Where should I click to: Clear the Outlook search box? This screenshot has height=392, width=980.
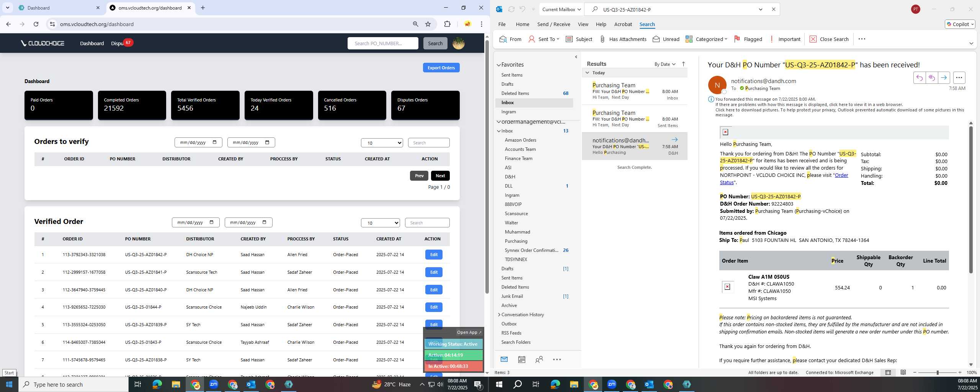[773, 9]
